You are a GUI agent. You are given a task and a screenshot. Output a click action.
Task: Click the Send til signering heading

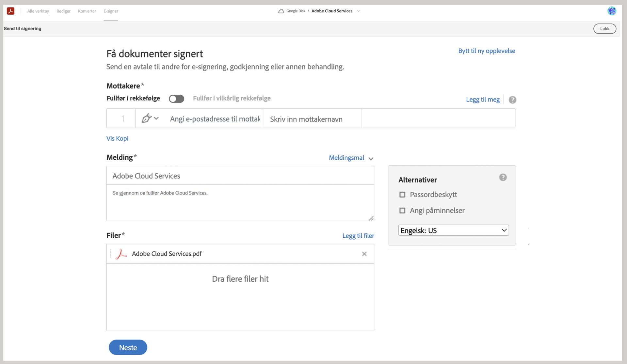tap(23, 29)
